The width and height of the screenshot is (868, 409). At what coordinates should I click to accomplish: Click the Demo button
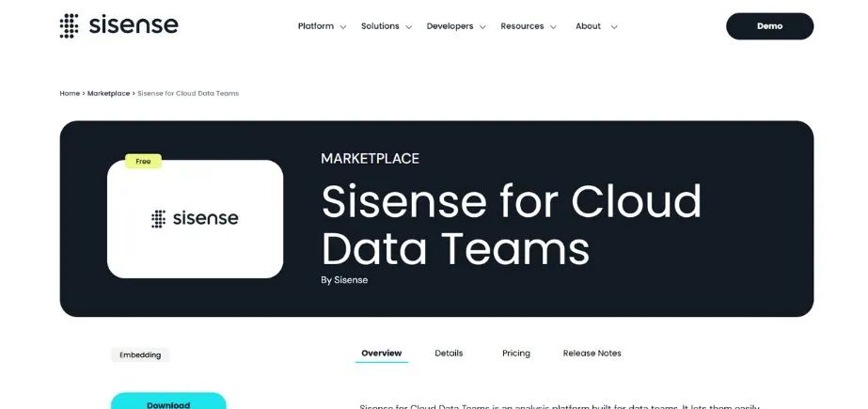769,26
